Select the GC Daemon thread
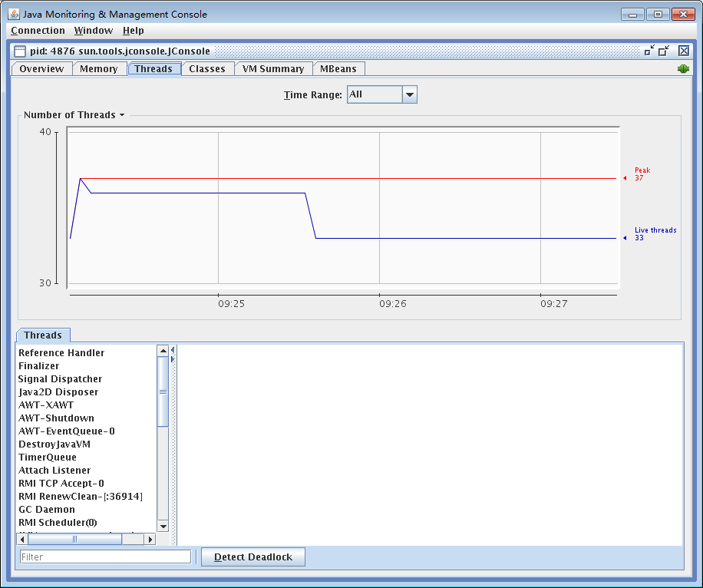703x588 pixels. pos(47,510)
